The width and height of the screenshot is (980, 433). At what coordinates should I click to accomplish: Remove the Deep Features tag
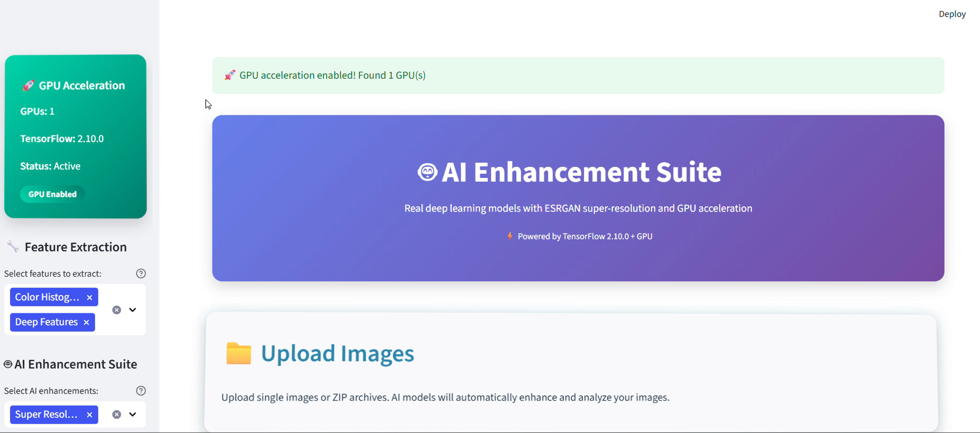[87, 322]
